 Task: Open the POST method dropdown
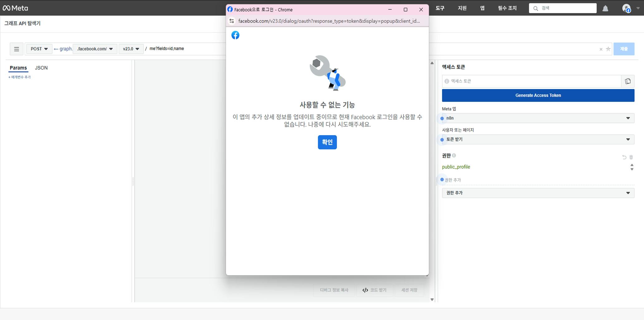pyautogui.click(x=39, y=49)
